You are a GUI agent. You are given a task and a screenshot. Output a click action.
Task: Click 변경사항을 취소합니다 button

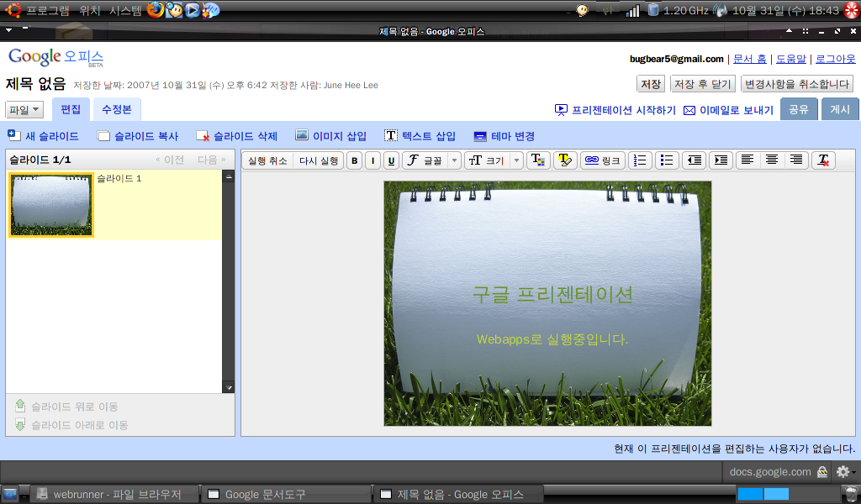(x=797, y=84)
